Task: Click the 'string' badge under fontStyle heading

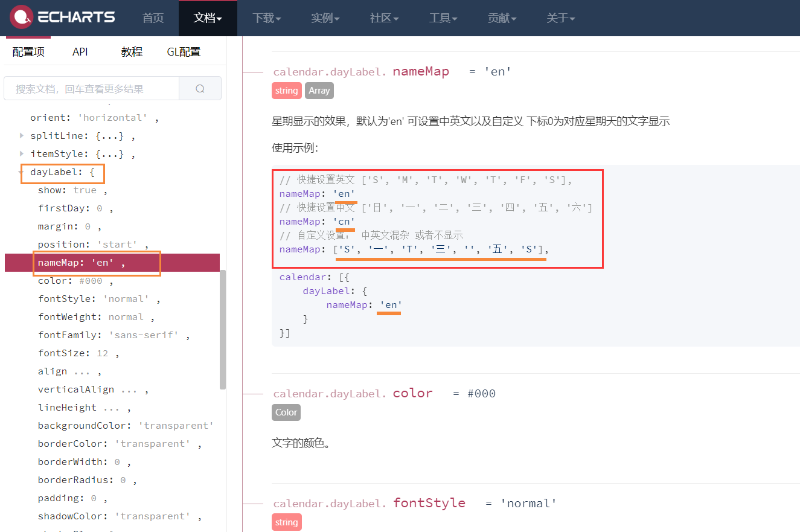Action: (286, 522)
